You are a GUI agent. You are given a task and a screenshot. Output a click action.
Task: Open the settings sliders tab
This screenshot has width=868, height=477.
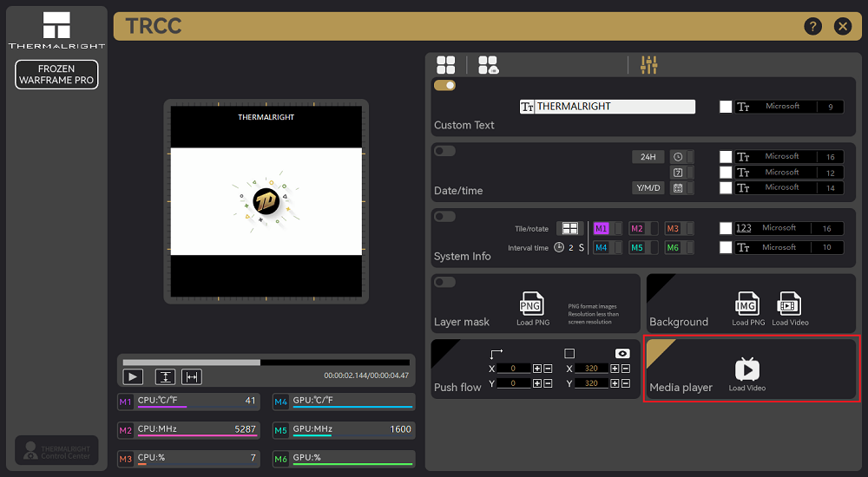click(x=648, y=65)
